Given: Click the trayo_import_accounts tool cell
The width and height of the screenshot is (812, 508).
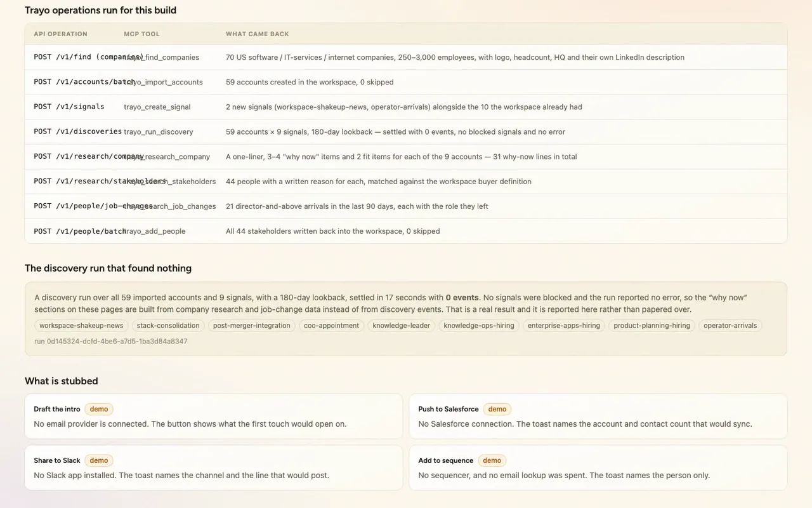Looking at the screenshot, I should (x=164, y=83).
